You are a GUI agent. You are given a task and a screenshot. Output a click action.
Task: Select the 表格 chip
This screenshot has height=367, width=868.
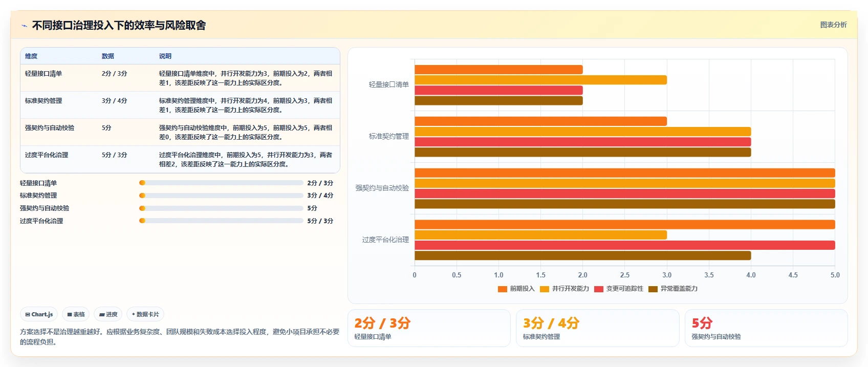point(76,314)
